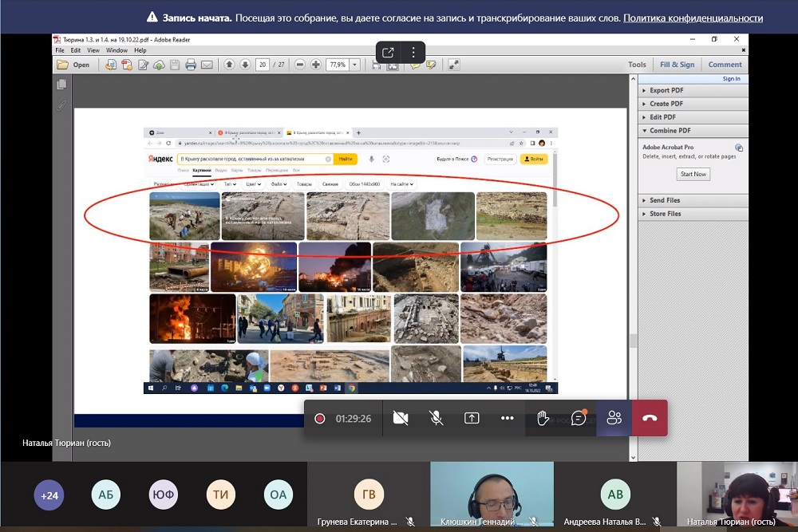Raise your hand in the meeting
This screenshot has height=532, width=798.
click(543, 418)
